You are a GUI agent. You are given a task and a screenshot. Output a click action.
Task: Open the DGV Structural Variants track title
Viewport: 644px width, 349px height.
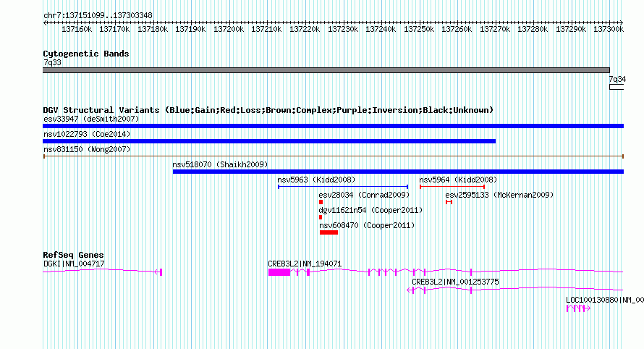(268, 110)
